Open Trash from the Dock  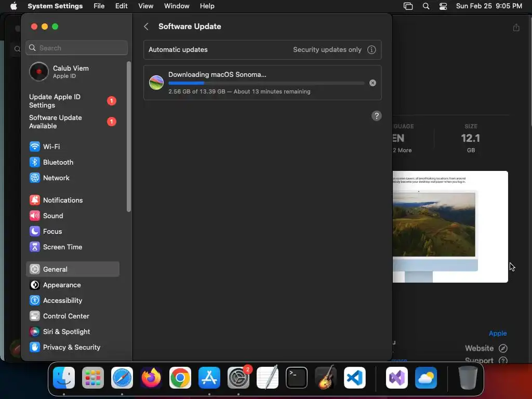point(468,378)
